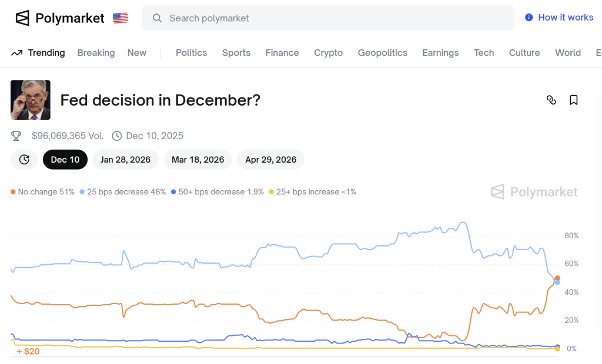Image resolution: width=602 pixels, height=364 pixels.
Task: Click the Geopolitics nav link
Action: [x=382, y=53]
